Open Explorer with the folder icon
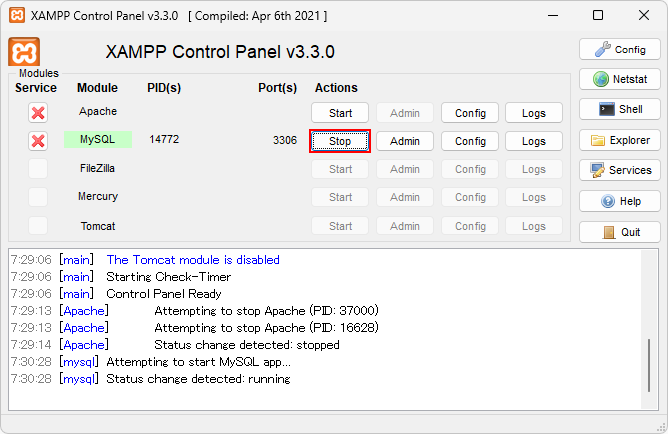Image resolution: width=668 pixels, height=434 pixels. tap(620, 140)
